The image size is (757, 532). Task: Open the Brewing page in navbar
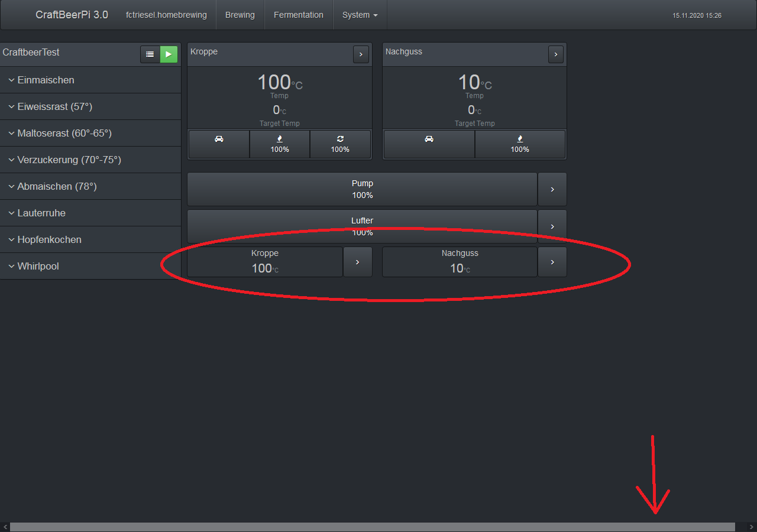tap(240, 15)
